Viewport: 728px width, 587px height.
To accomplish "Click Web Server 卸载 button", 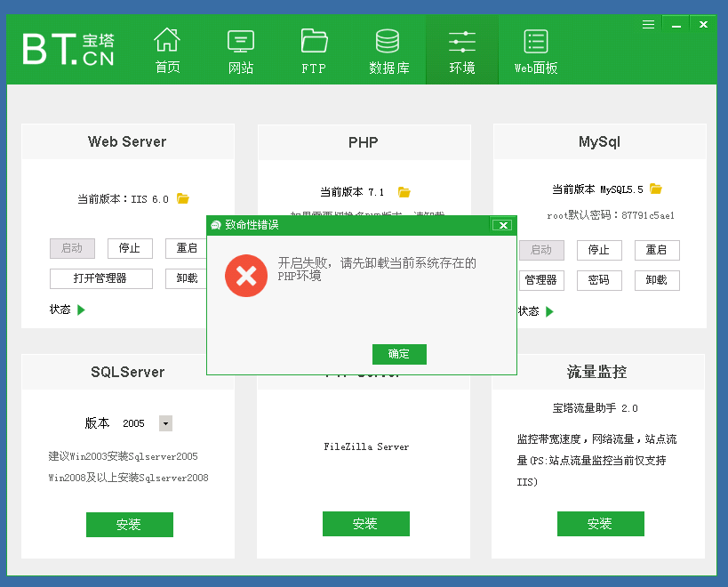I will 186,278.
